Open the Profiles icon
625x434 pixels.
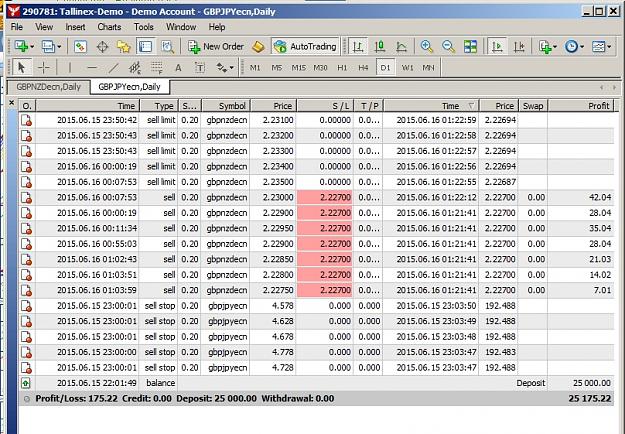point(48,47)
